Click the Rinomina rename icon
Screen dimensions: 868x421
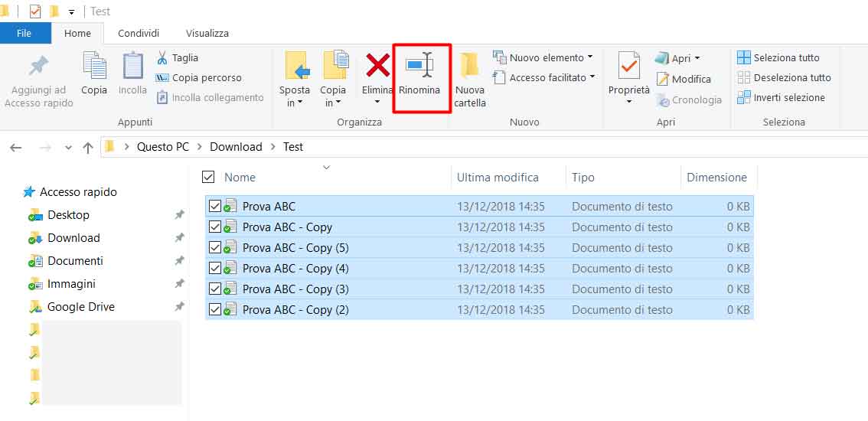point(419,65)
